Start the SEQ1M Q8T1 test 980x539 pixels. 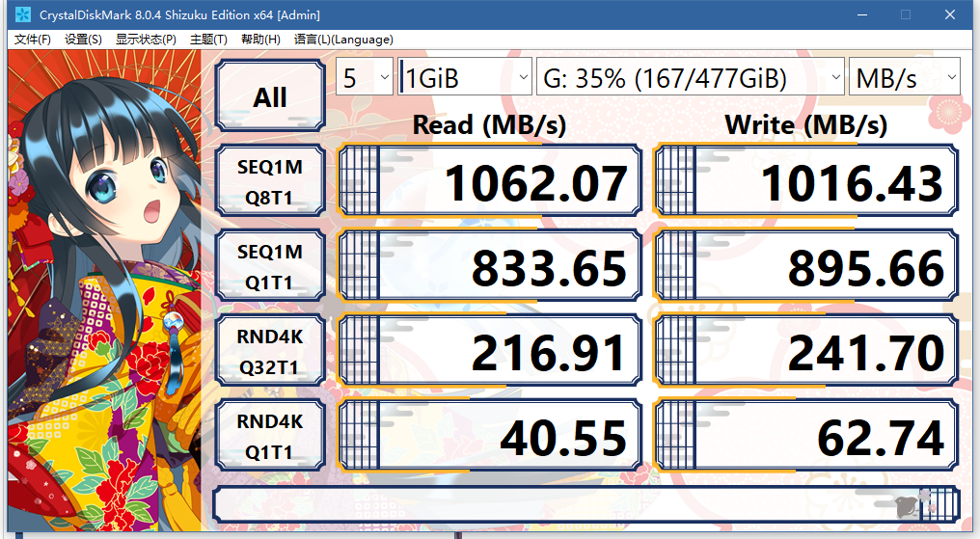point(270,181)
